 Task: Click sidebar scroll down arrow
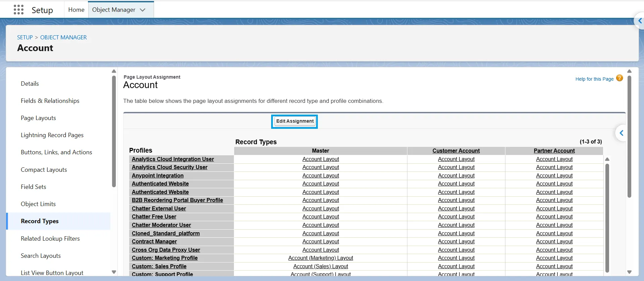point(114,272)
